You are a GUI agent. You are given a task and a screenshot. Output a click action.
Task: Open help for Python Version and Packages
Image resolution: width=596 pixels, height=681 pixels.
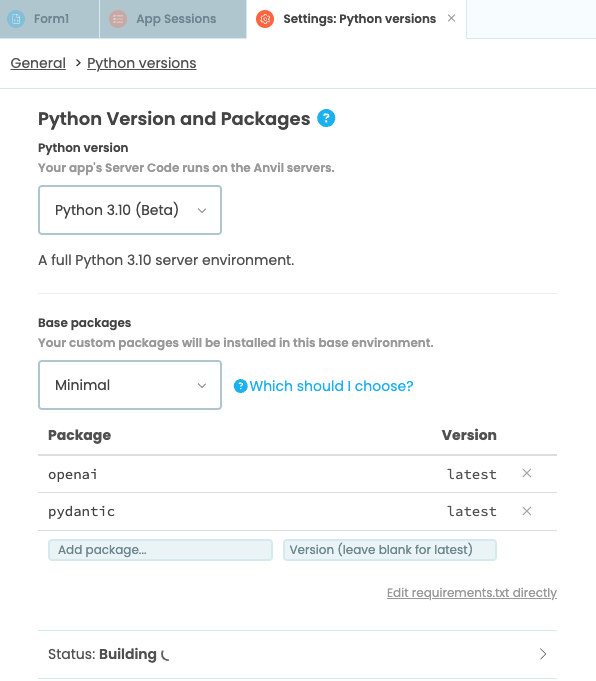326,118
